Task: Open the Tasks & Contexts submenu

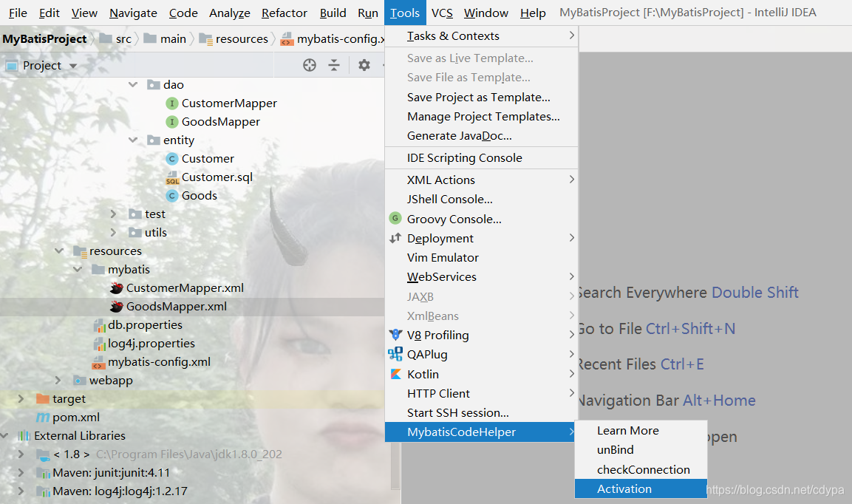Action: pos(482,36)
